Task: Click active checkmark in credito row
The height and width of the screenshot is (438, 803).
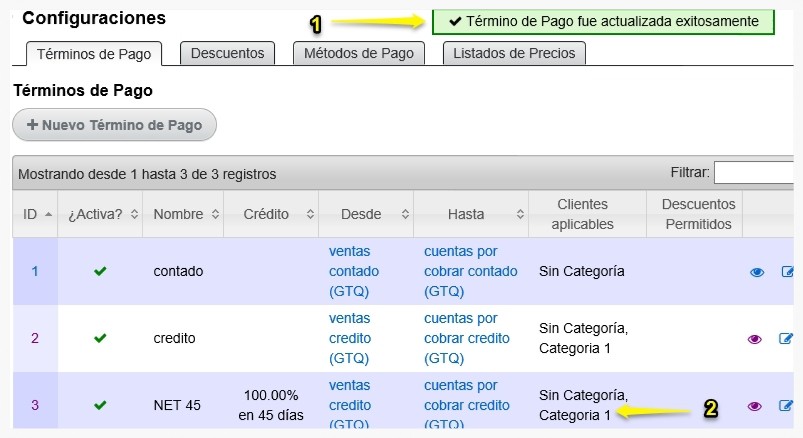Action: 100,338
